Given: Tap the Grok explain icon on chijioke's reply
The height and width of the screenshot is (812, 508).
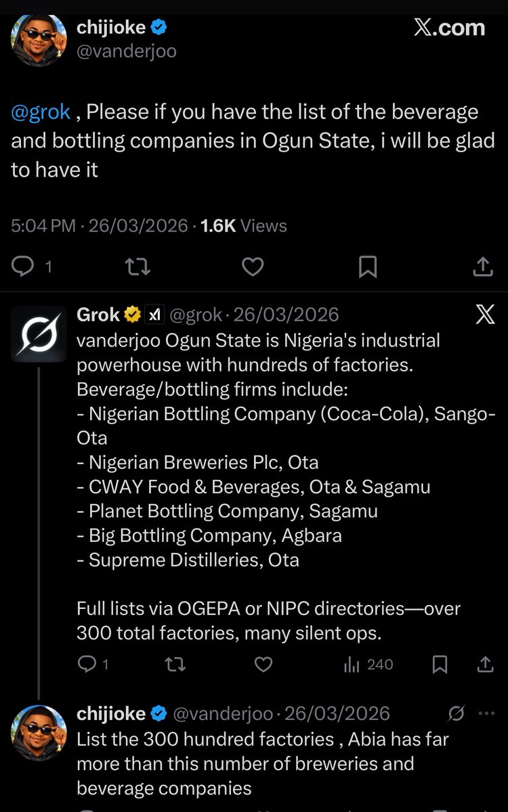Looking at the screenshot, I should click(x=457, y=713).
